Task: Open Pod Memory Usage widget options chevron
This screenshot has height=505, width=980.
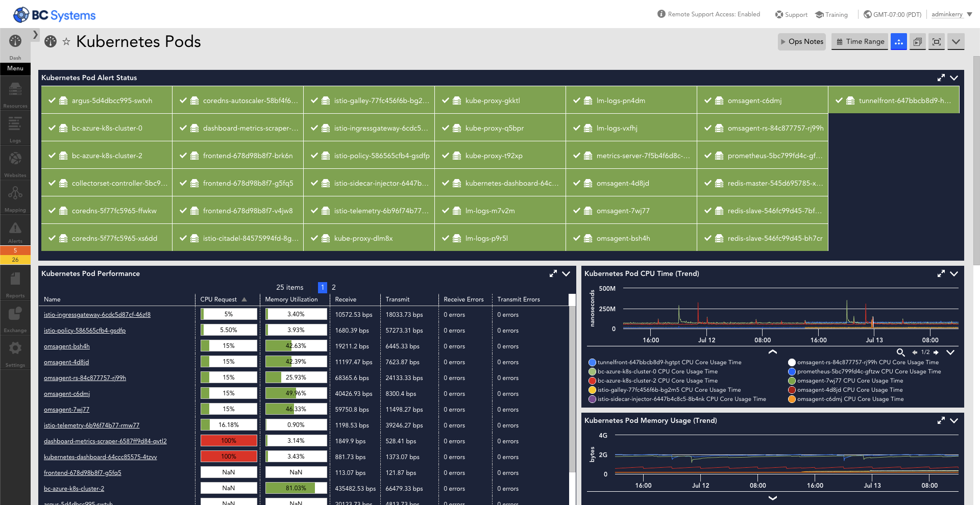Action: pyautogui.click(x=954, y=420)
